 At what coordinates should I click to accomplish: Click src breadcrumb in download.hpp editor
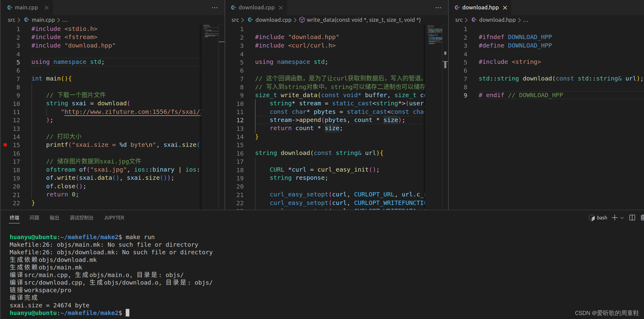pos(459,20)
